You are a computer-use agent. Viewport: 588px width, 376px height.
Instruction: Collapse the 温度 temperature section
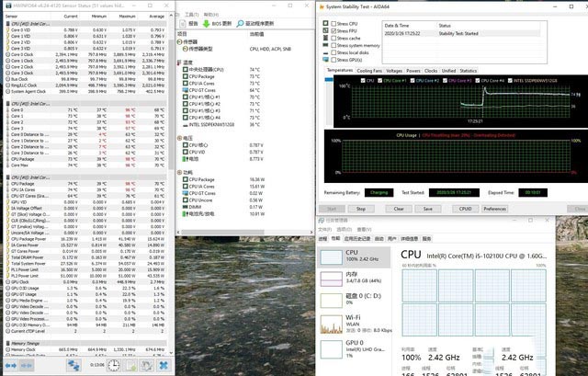[179, 63]
